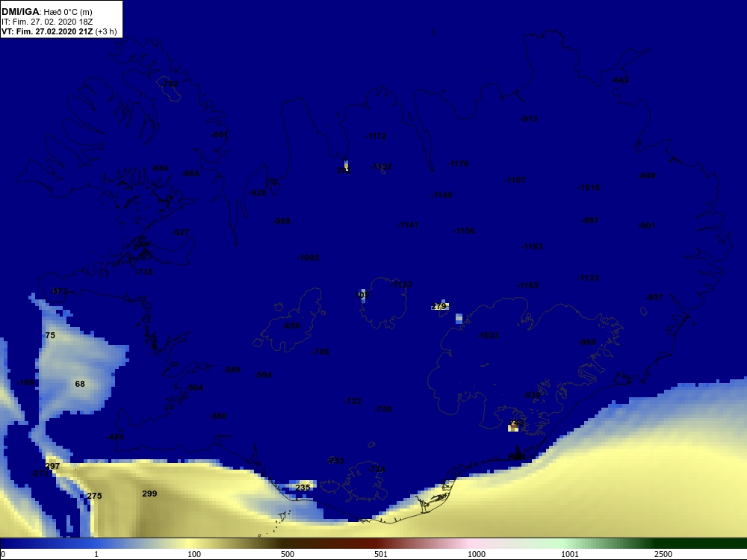
Task: Click the map value '-189'
Action: click(25, 382)
